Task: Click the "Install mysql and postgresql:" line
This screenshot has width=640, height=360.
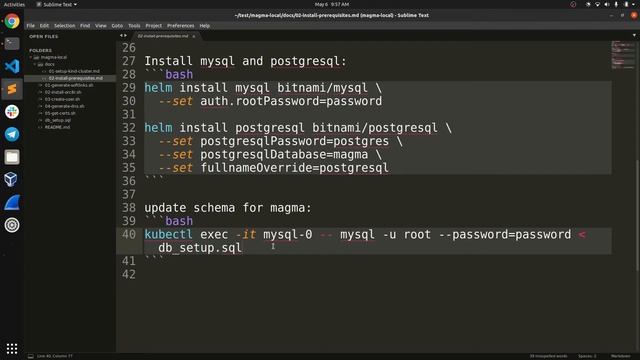Action: pos(245,61)
